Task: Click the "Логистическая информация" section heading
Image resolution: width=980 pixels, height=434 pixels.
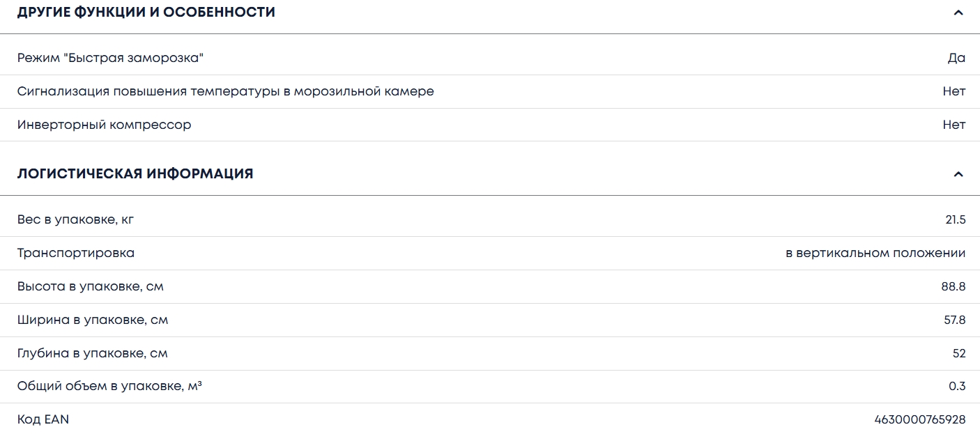Action: [x=135, y=174]
